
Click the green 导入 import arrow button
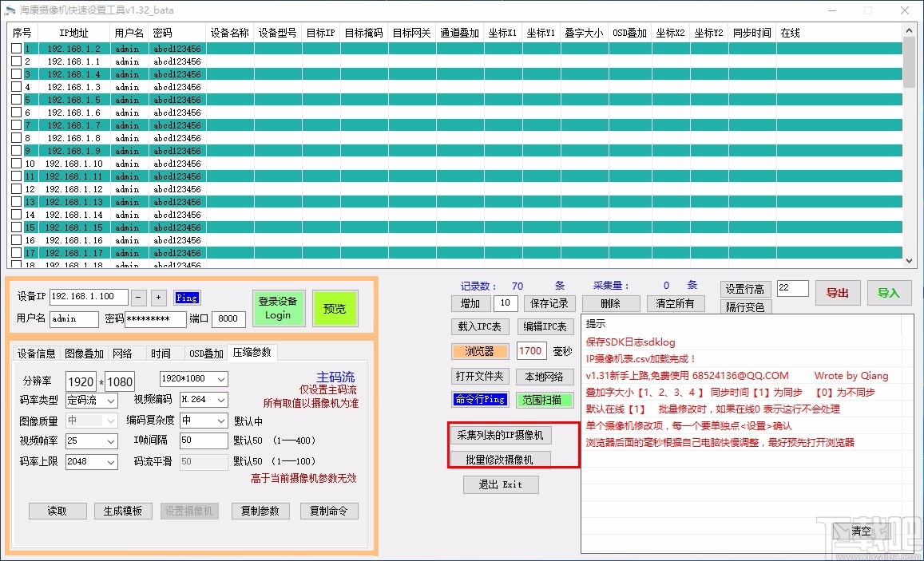pyautogui.click(x=889, y=293)
